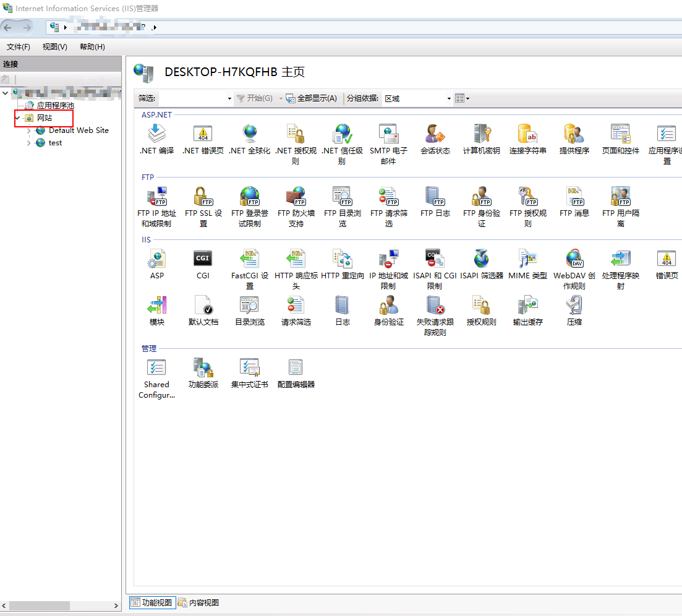Open 集中式证书 feature
Viewport: 682px width, 616px height.
(250, 374)
